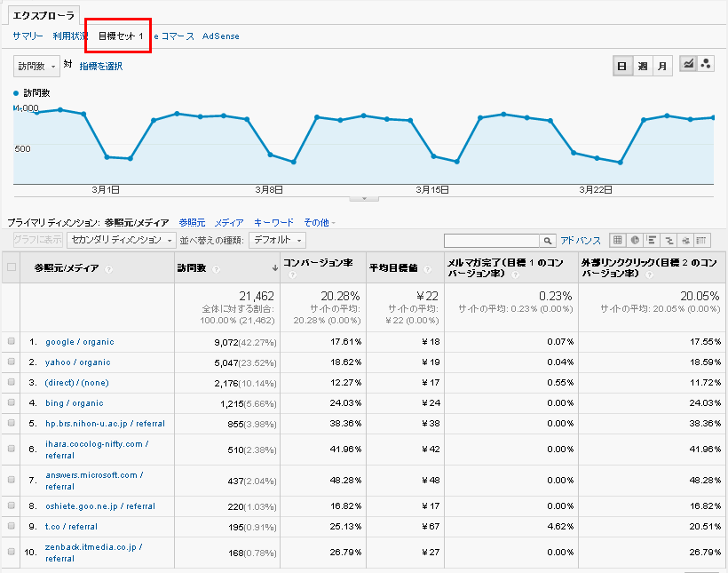
Task: Select the pivot table view icon
Action: pyautogui.click(x=702, y=241)
